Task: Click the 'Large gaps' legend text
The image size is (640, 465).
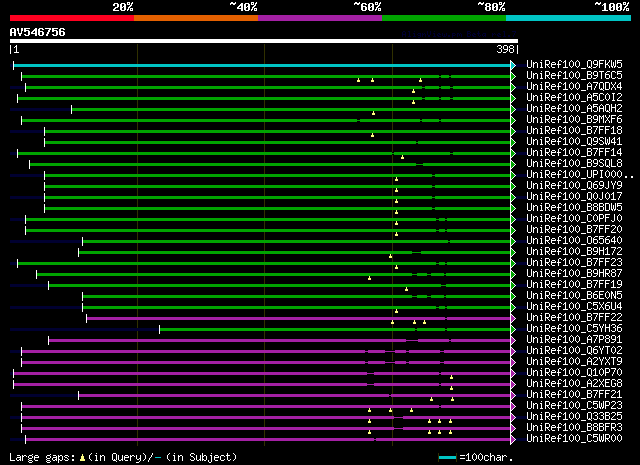Action: click(x=42, y=458)
